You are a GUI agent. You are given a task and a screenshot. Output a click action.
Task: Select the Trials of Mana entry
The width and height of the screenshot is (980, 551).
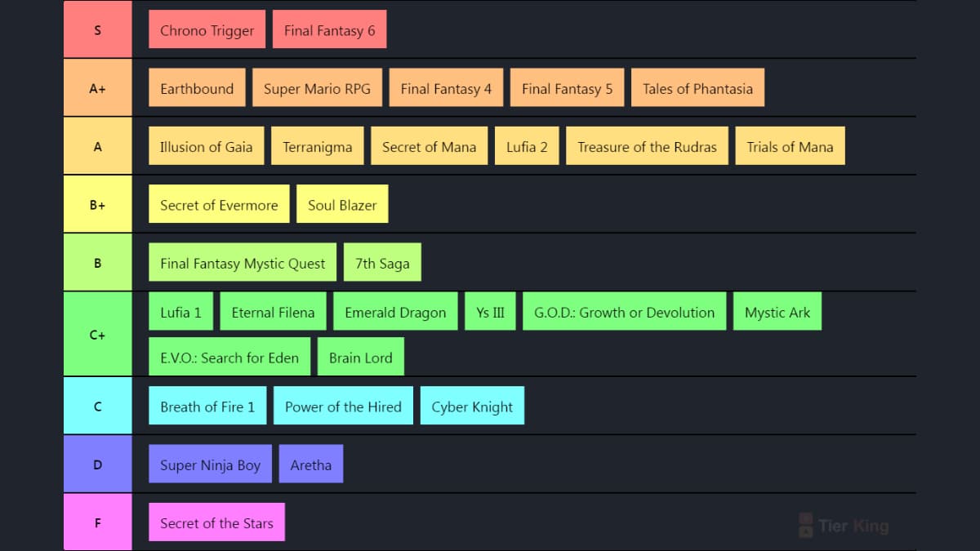point(790,146)
